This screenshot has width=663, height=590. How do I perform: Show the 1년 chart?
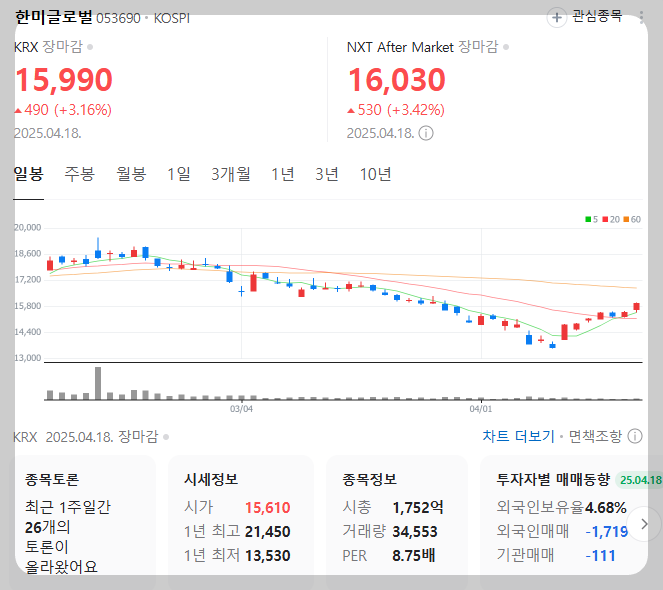click(x=282, y=174)
